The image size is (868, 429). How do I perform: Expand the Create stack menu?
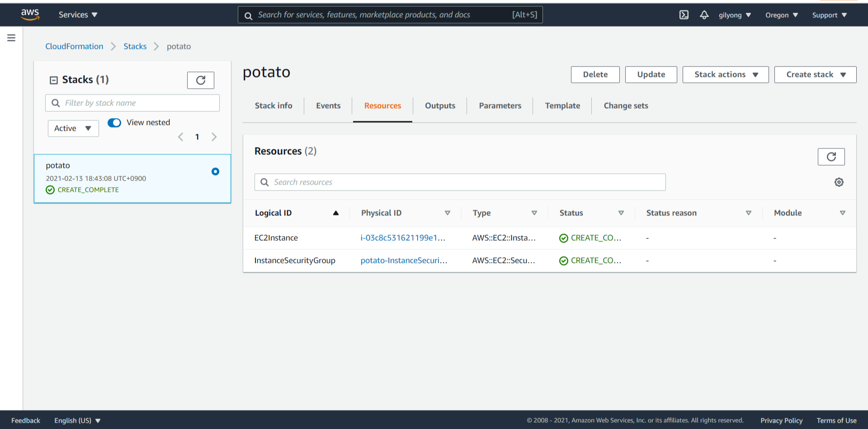(x=815, y=75)
